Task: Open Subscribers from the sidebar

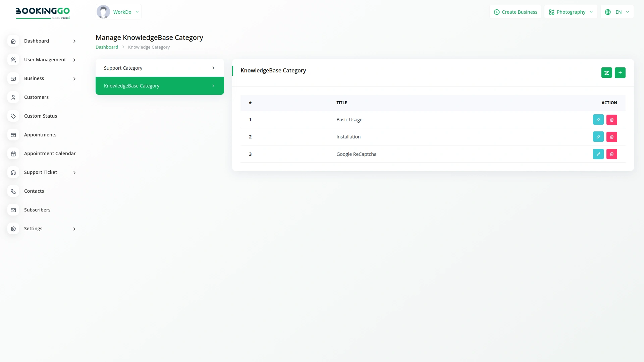Action: 13,210
